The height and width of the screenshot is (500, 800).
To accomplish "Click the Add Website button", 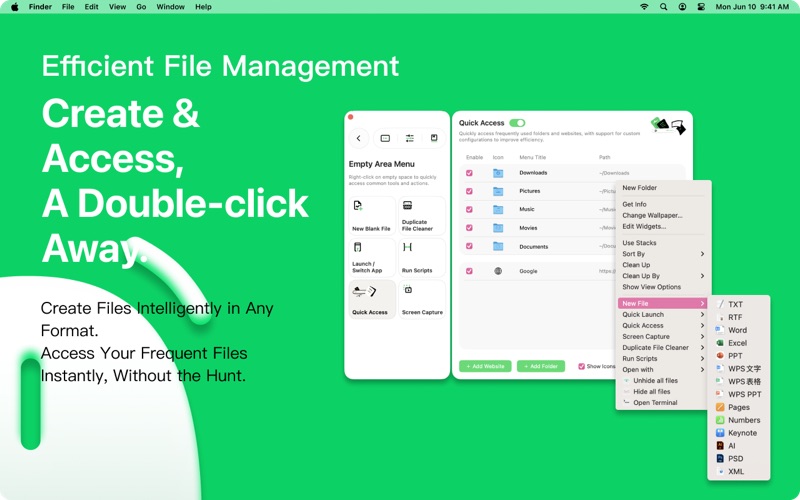I will click(485, 366).
